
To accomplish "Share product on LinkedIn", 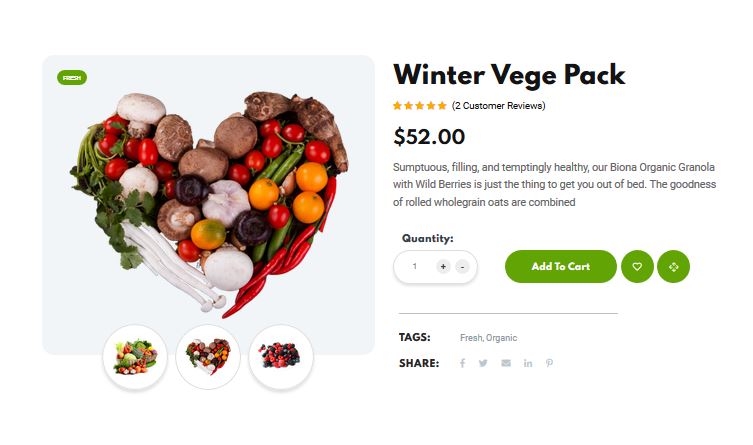I will point(528,363).
